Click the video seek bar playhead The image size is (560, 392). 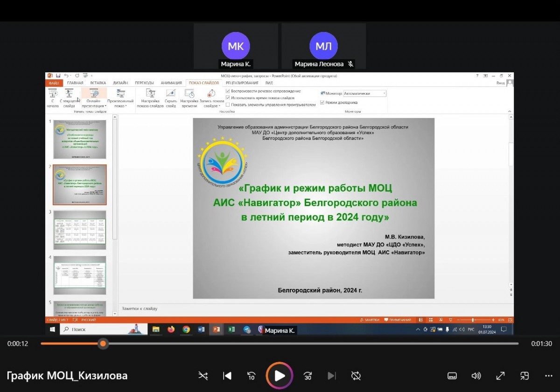tap(103, 344)
